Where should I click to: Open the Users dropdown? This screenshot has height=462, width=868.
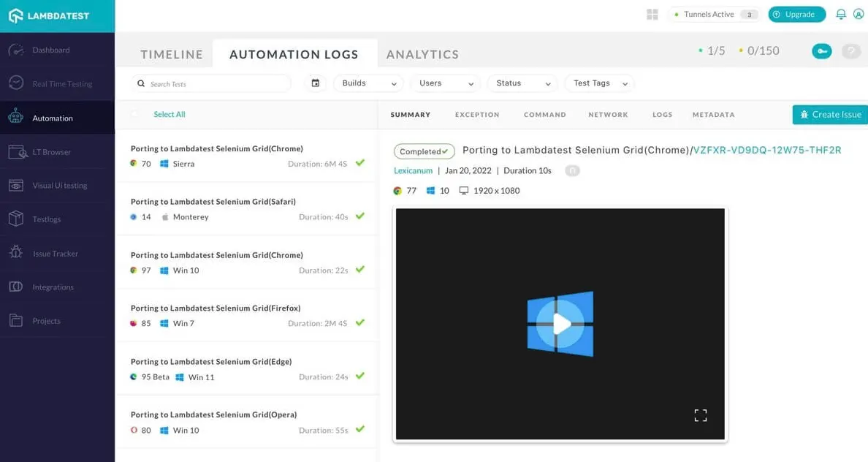tap(446, 83)
